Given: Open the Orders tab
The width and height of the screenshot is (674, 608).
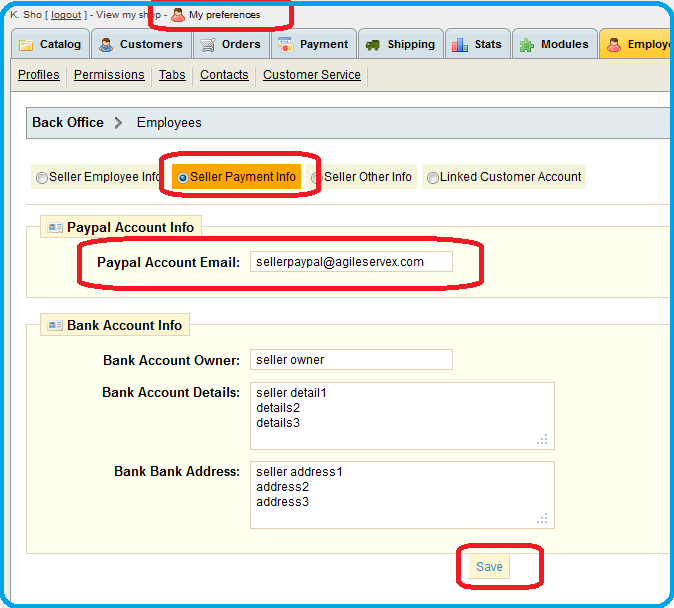Looking at the screenshot, I should point(231,44).
